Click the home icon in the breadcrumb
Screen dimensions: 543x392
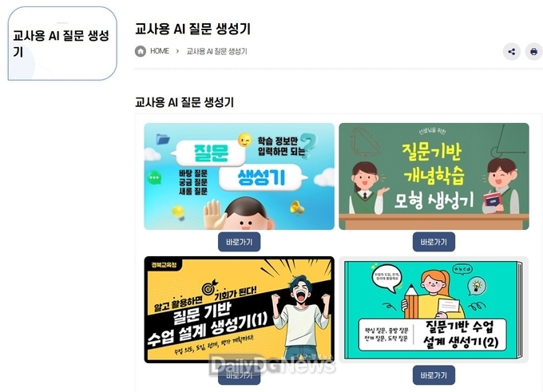141,51
